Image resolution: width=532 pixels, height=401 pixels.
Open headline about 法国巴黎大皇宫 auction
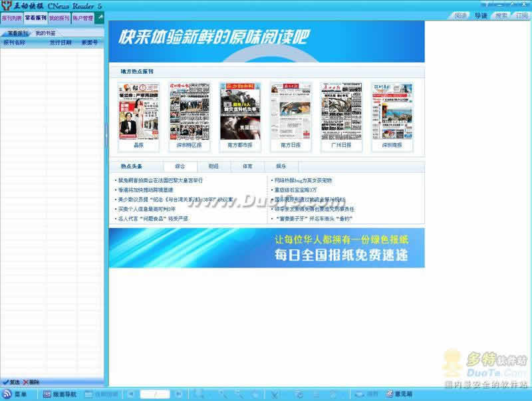(x=160, y=180)
